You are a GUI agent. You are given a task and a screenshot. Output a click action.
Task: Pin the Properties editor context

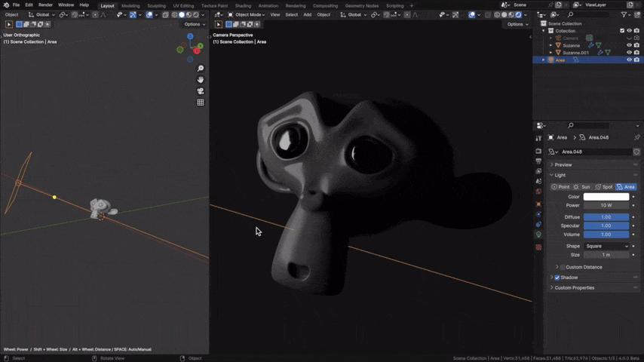click(x=636, y=138)
